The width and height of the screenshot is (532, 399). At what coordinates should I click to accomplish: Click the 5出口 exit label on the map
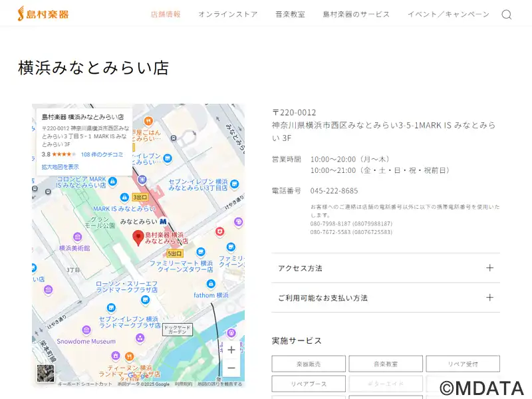tap(175, 253)
